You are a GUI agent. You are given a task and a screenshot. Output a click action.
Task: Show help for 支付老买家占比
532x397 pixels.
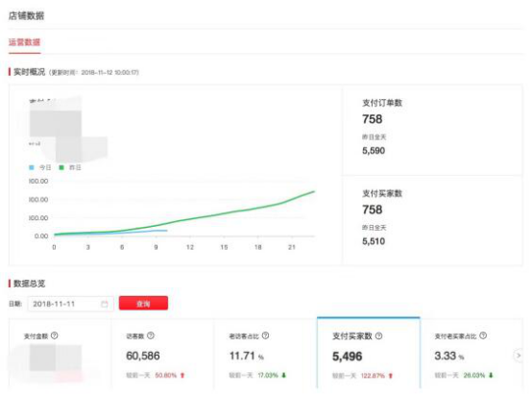(483, 335)
